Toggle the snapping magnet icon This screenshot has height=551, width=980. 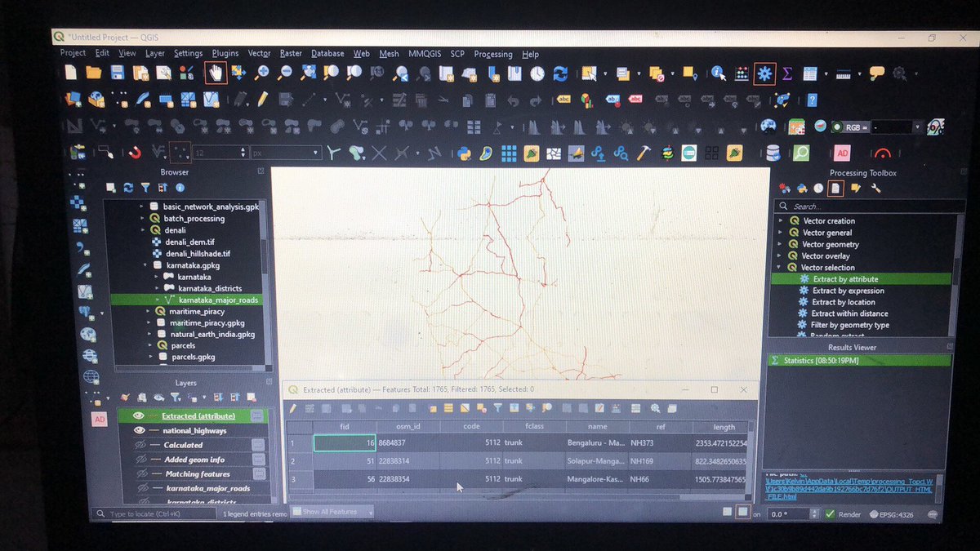(x=136, y=152)
